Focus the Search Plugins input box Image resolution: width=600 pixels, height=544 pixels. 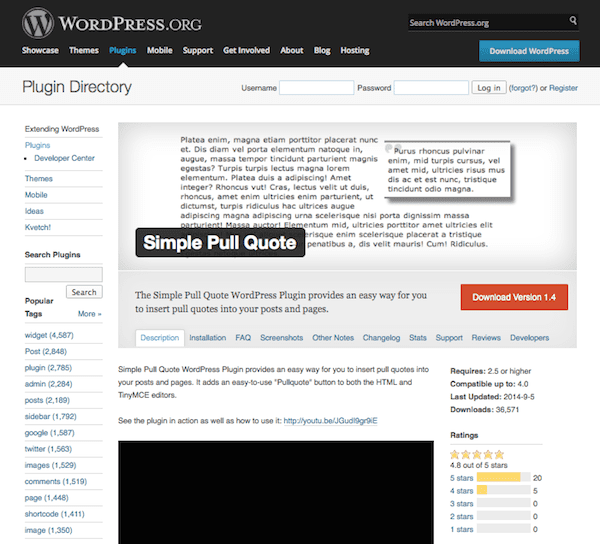click(x=64, y=274)
